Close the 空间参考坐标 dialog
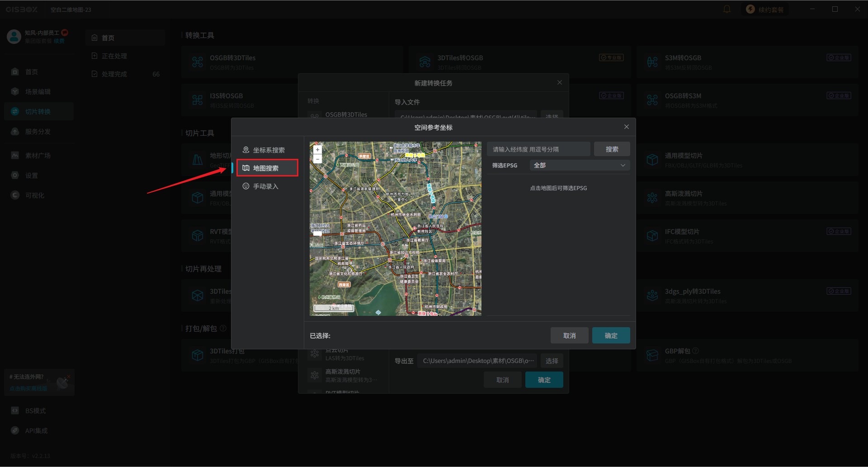The image size is (868, 467). click(x=626, y=127)
